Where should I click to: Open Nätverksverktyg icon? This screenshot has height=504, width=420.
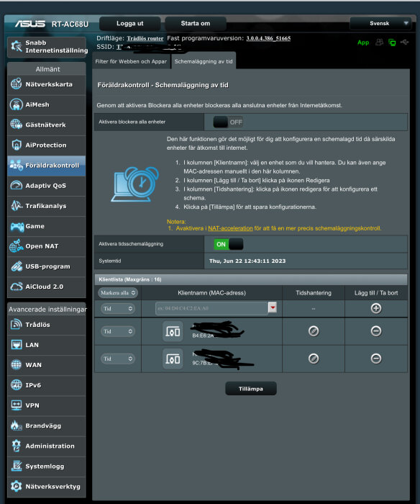16,486
